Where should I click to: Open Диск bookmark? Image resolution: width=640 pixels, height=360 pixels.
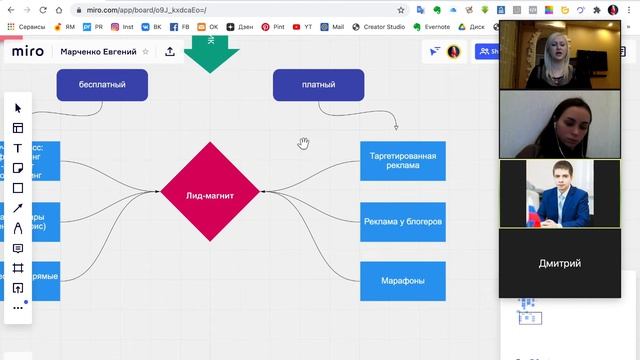[x=471, y=27]
